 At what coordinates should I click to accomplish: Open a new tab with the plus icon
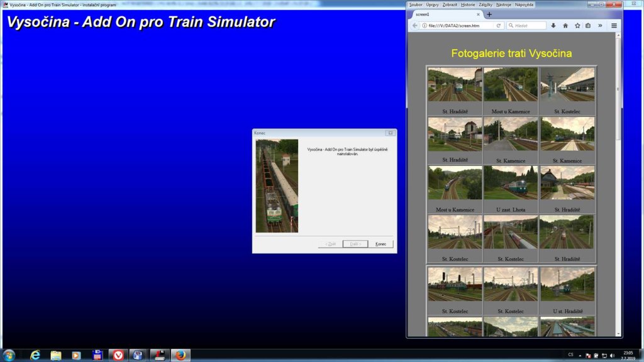coord(489,14)
